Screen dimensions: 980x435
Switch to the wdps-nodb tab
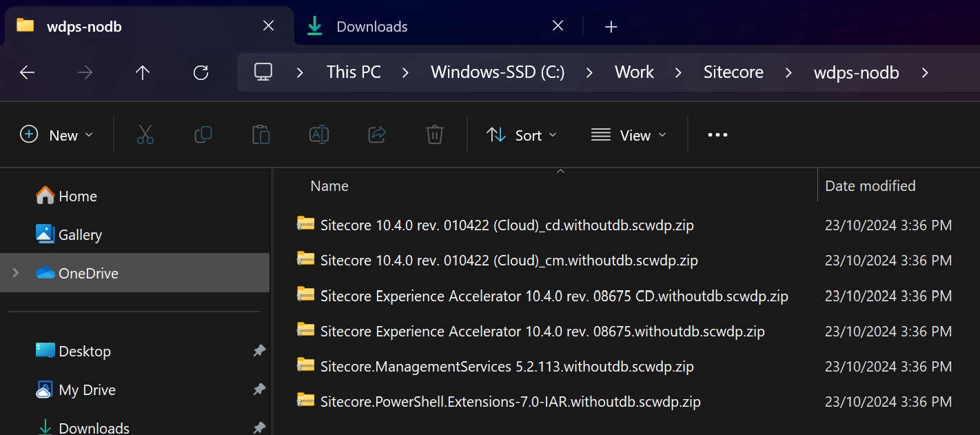(147, 27)
